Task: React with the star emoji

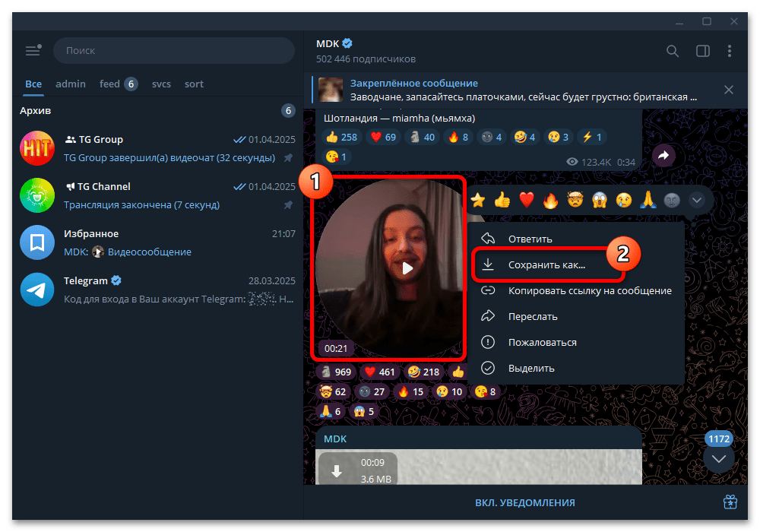Action: (x=478, y=200)
